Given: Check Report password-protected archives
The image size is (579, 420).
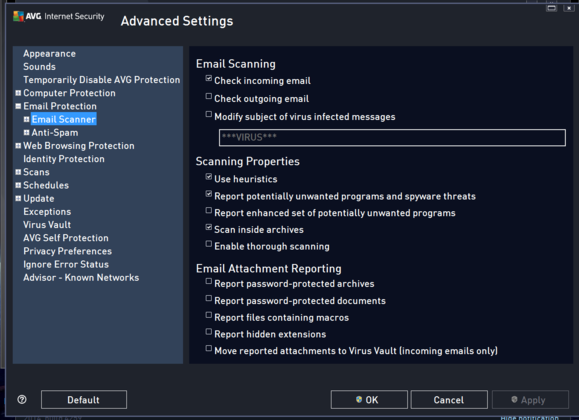Looking at the screenshot, I should (x=209, y=281).
